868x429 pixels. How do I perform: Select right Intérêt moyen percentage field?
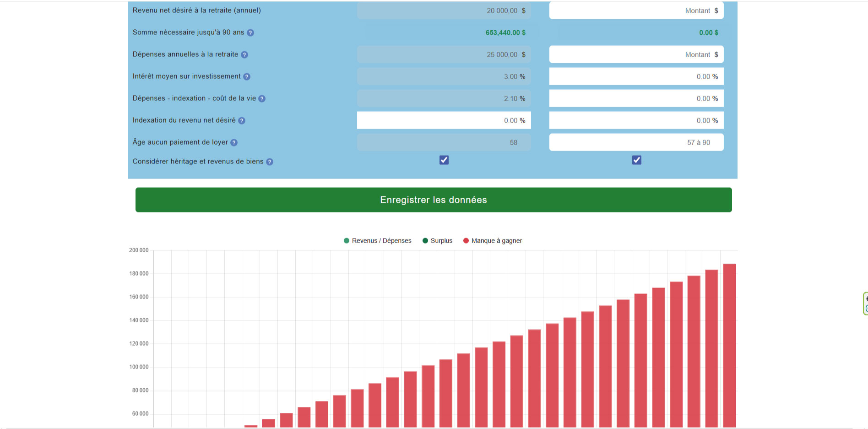636,76
